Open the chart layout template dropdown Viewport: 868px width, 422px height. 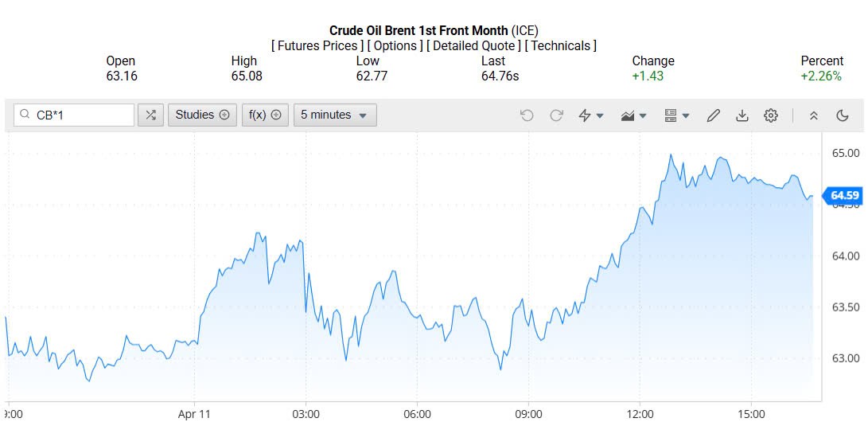676,115
